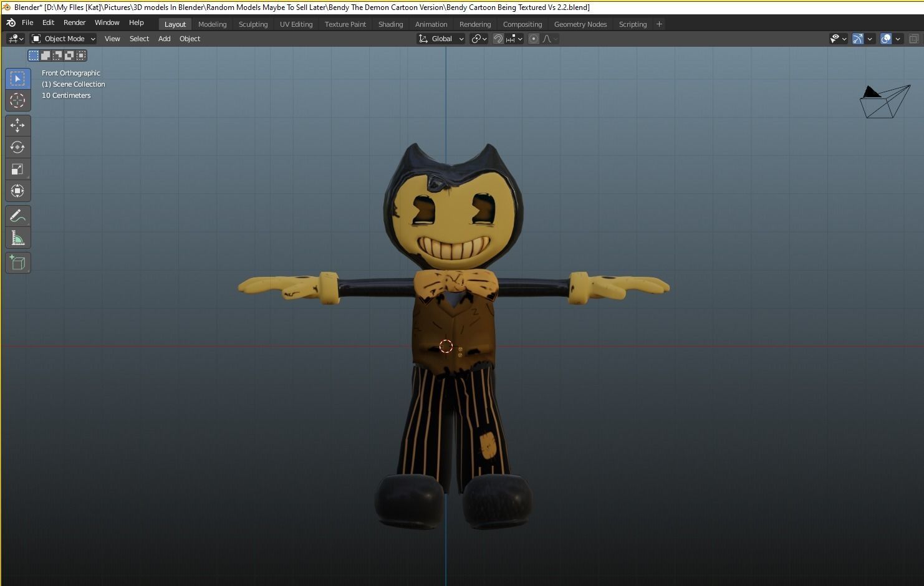Viewport: 924px width, 586px height.
Task: Choose the Add Cube tool
Action: 17,263
